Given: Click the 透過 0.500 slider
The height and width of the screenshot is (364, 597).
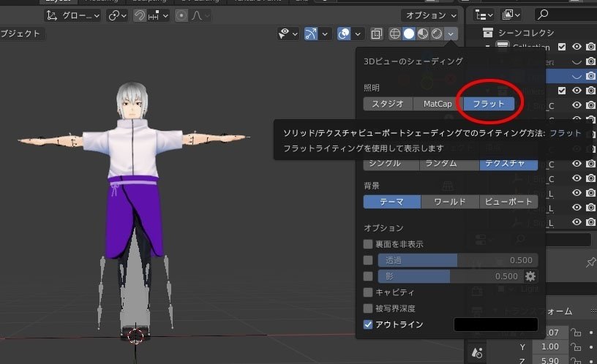Looking at the screenshot, I should [458, 260].
